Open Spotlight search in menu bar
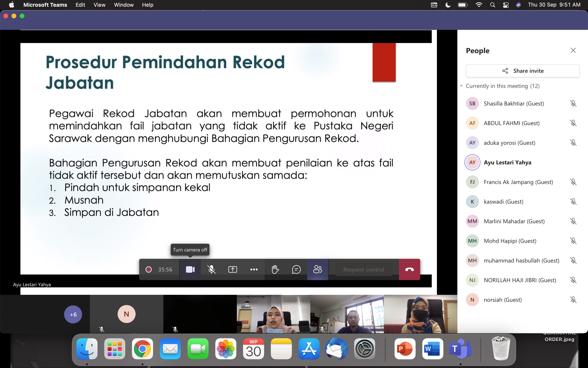The image size is (588, 368). (x=492, y=5)
